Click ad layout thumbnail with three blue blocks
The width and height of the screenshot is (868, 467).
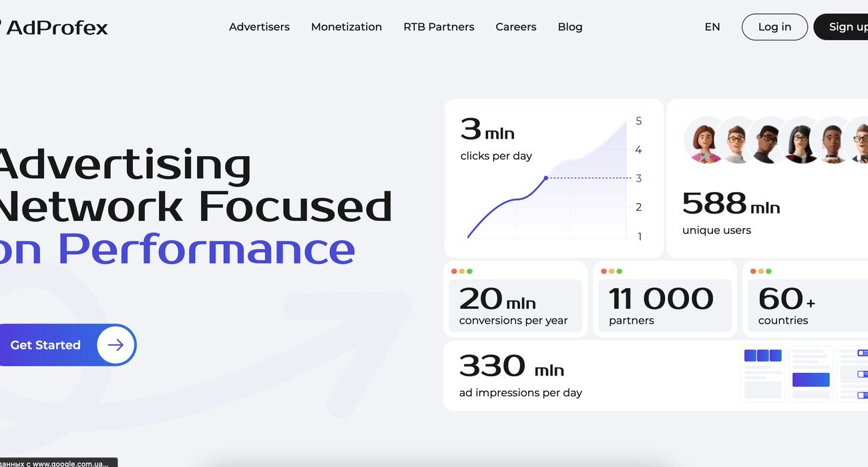tap(763, 374)
